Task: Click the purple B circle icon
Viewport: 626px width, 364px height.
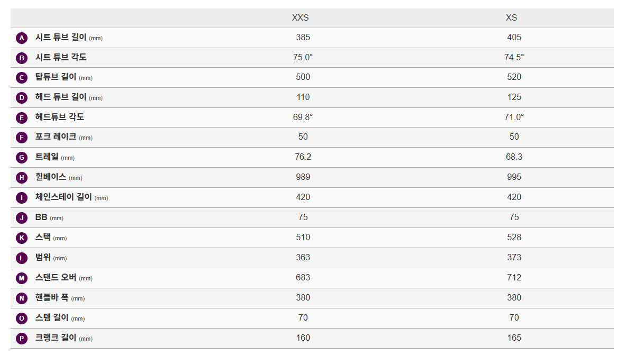Action: click(22, 58)
